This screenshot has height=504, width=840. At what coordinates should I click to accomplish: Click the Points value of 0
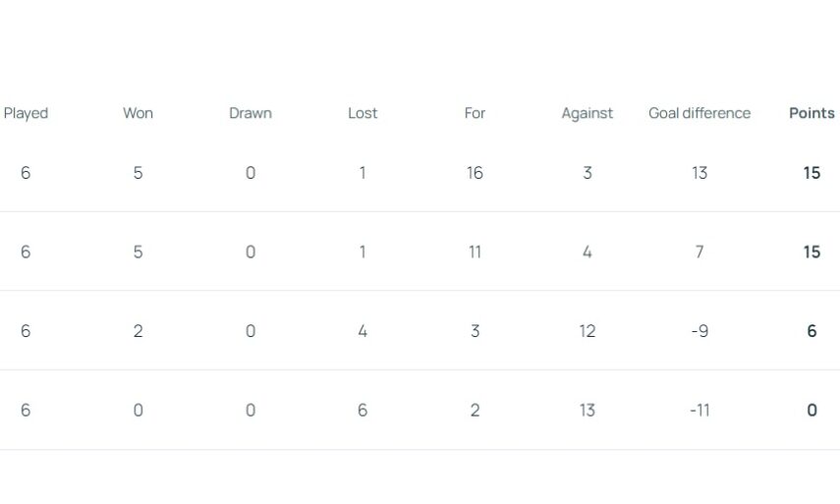(x=812, y=410)
